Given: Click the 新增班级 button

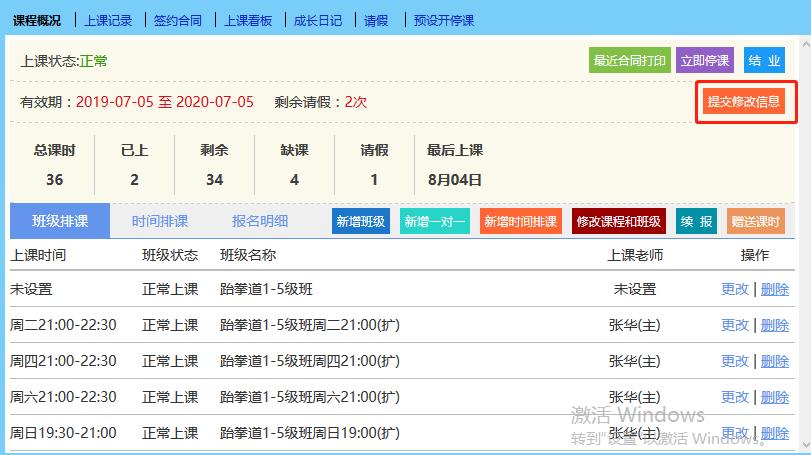Looking at the screenshot, I should (360, 221).
